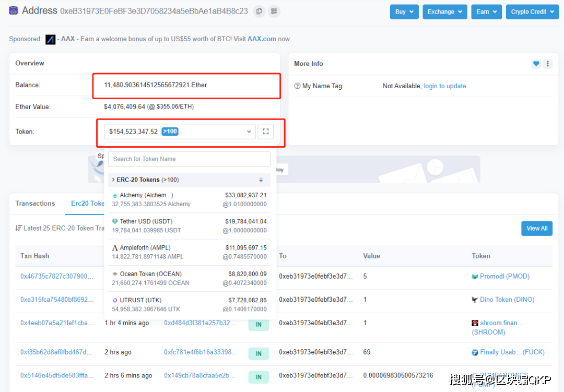Select the Ocean Token (OCEAN) token name

[151, 274]
